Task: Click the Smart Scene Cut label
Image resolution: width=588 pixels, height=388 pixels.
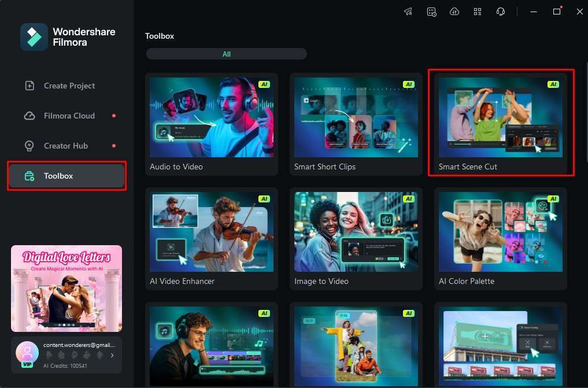Action: click(468, 167)
